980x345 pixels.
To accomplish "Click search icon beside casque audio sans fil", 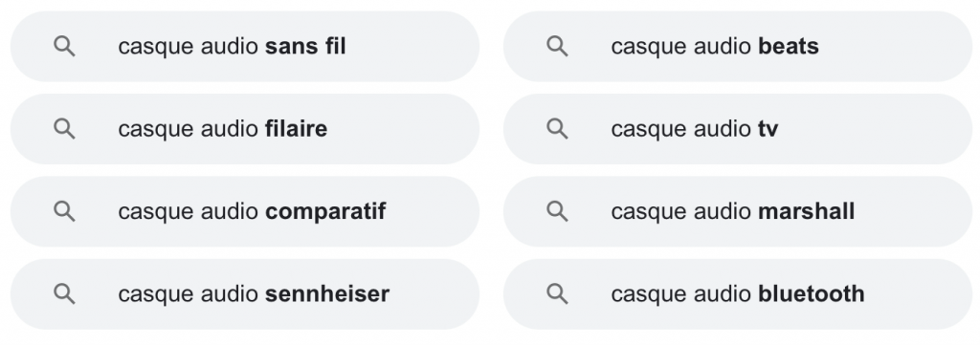I will pyautogui.click(x=64, y=46).
